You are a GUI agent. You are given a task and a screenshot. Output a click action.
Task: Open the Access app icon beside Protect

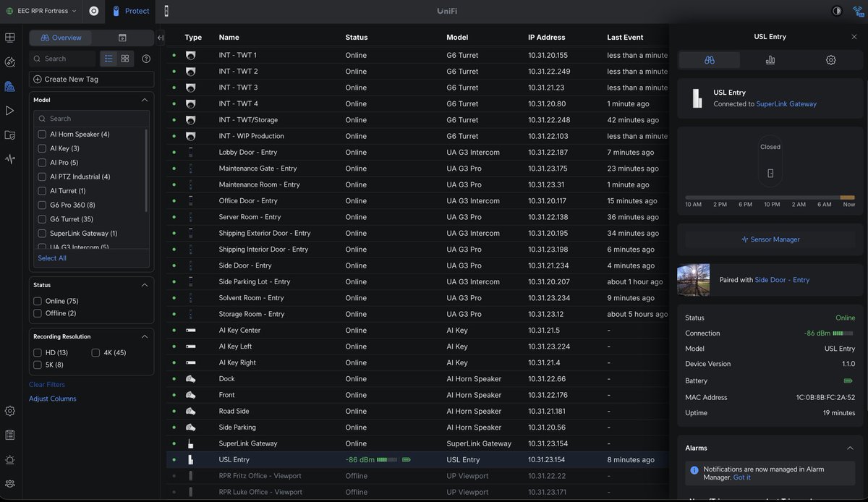pos(166,11)
